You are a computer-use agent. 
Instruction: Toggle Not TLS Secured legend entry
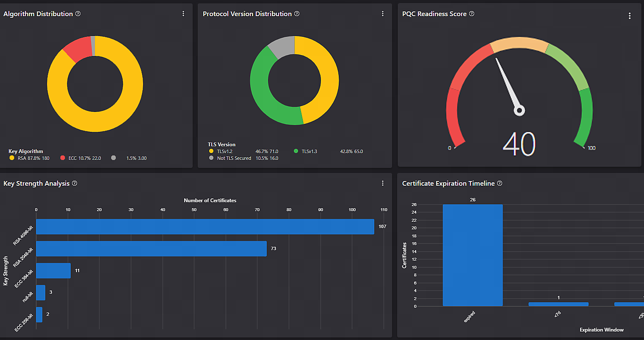pyautogui.click(x=234, y=158)
